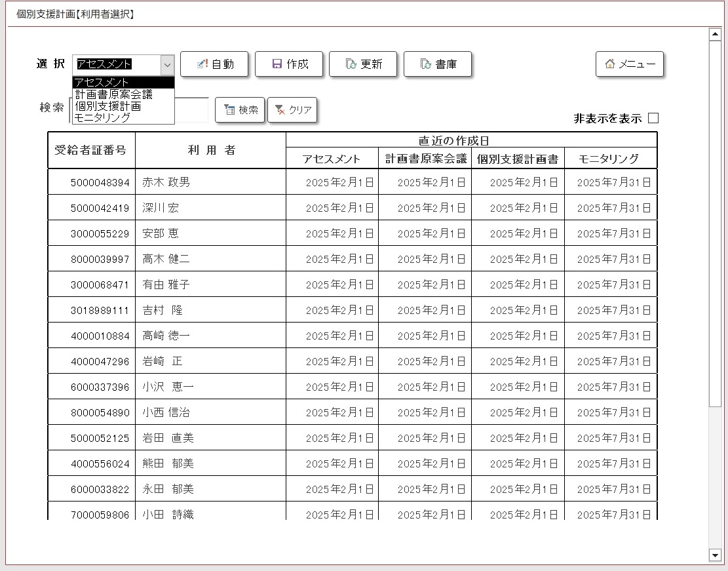Select アセスメント in the dropdown list
This screenshot has width=728, height=571.
coord(123,82)
